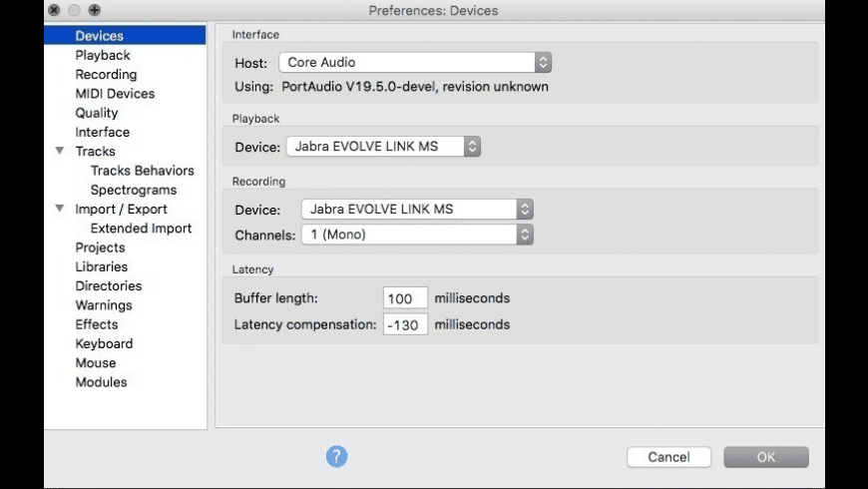The width and height of the screenshot is (868, 489).
Task: Open the Quality preferences category
Action: pyautogui.click(x=97, y=113)
